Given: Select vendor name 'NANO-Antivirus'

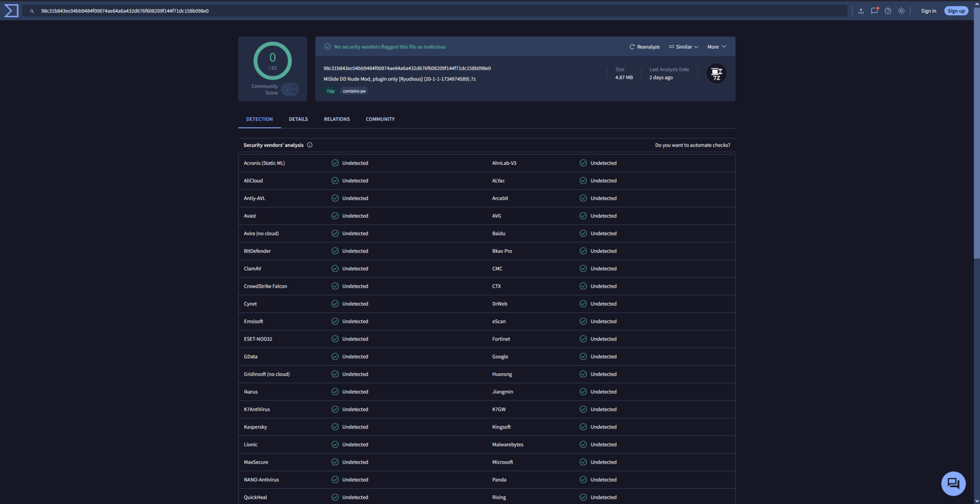Looking at the screenshot, I should tap(261, 480).
